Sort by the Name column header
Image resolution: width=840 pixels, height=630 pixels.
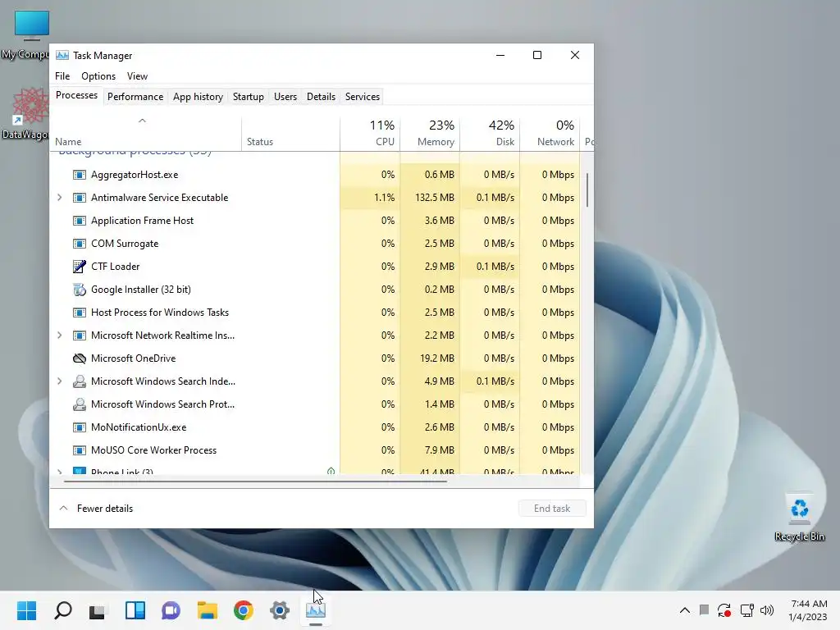[146, 134]
